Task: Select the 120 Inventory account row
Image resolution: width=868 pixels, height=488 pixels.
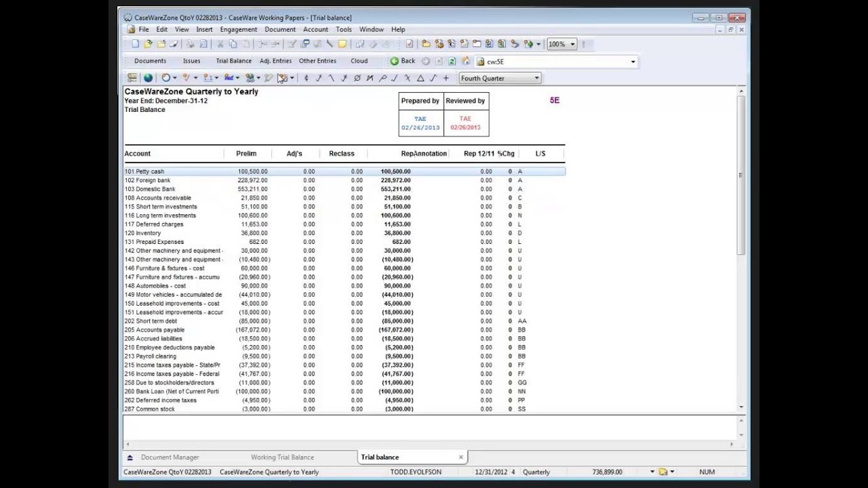Action: (x=344, y=233)
